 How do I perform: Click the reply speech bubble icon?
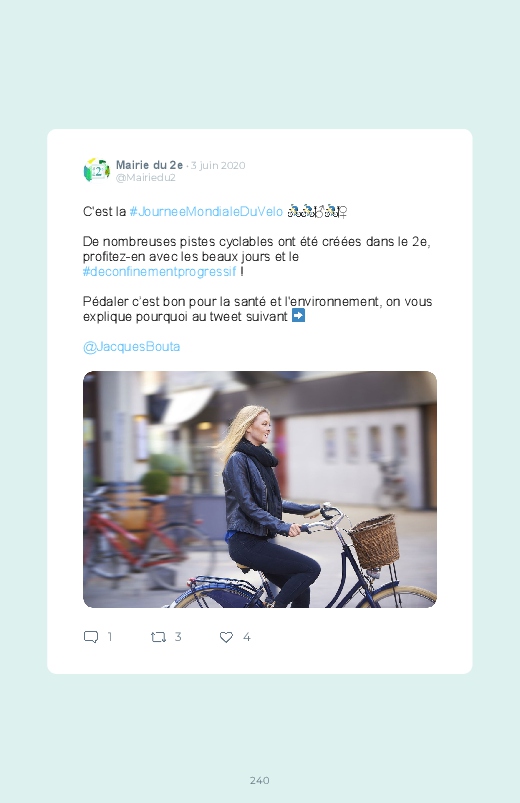click(91, 637)
